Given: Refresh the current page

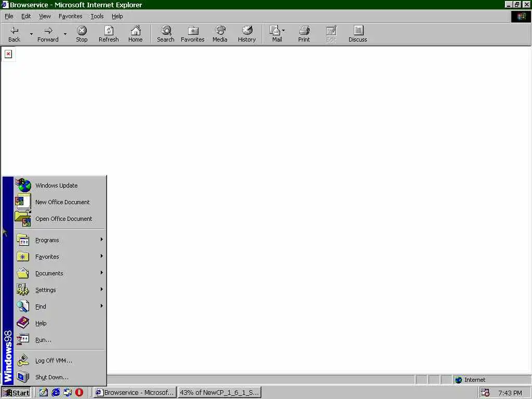Looking at the screenshot, I should (109, 34).
